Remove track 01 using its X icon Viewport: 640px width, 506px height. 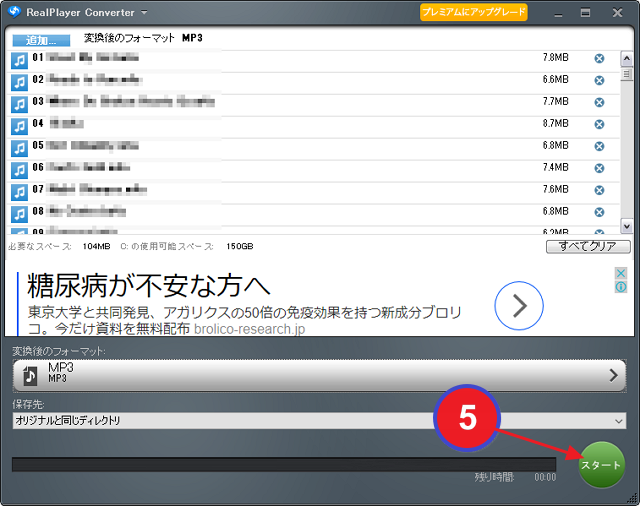pos(599,58)
